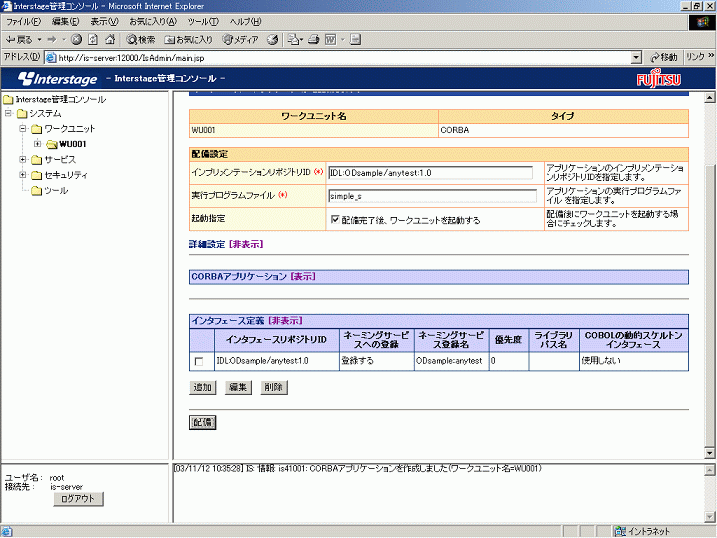Click the History toolbar icon
Screen dimensions: 717x538
click(273, 40)
